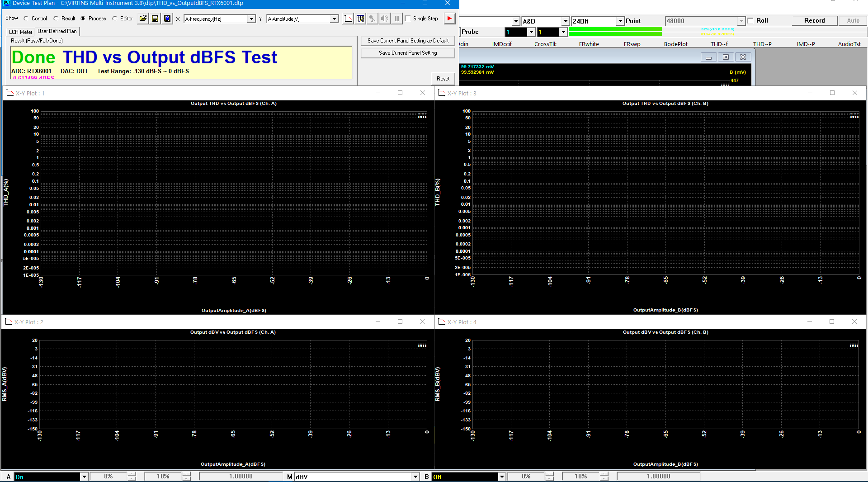Open the X axis A-Frequency(Hz) dropdown
Screen dimensions: 868x482
tap(251, 19)
